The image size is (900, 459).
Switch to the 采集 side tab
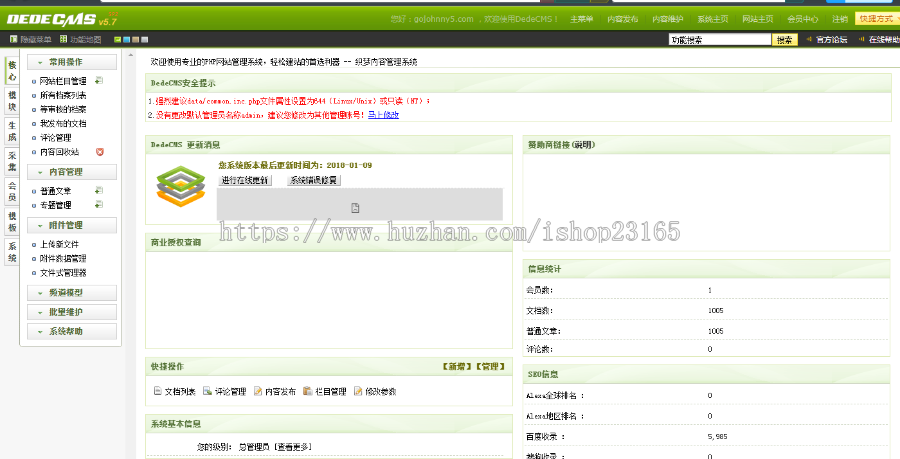click(12, 161)
